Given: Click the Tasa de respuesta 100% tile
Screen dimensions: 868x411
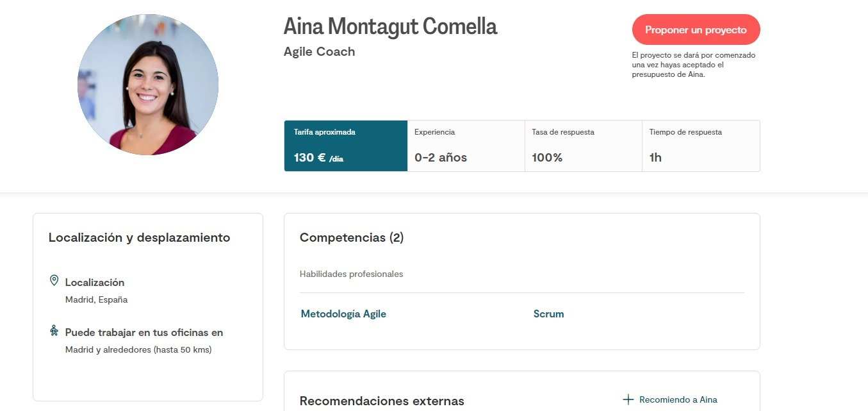Looking at the screenshot, I should tap(584, 146).
